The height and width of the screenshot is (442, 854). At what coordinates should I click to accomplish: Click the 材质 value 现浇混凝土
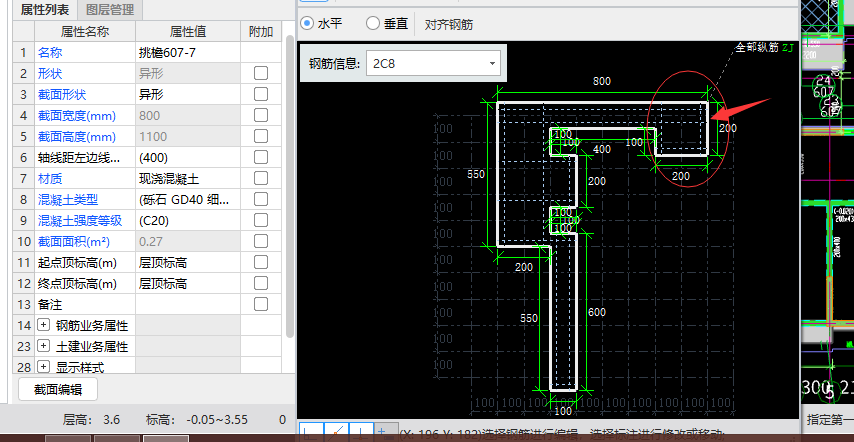(x=188, y=179)
